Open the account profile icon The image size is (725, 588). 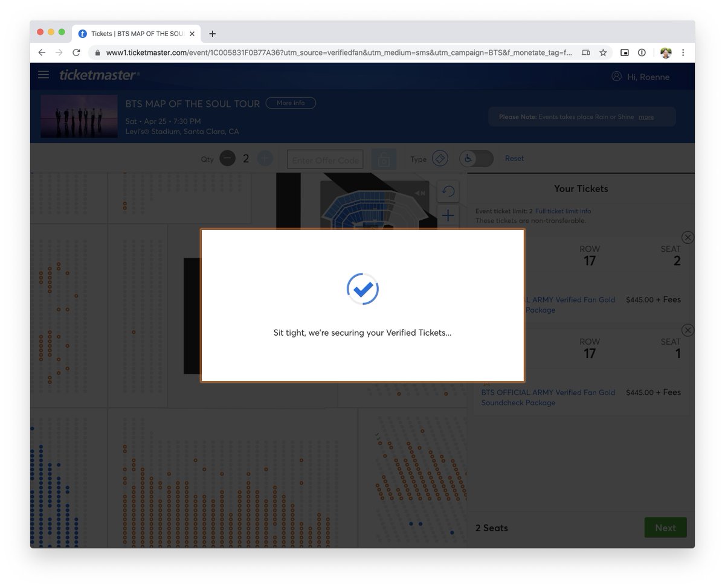[x=616, y=77]
